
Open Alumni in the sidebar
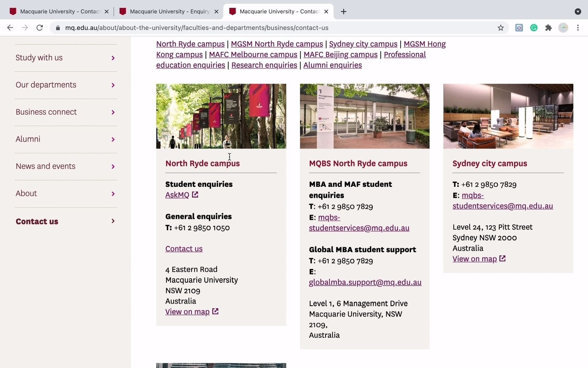pos(28,139)
